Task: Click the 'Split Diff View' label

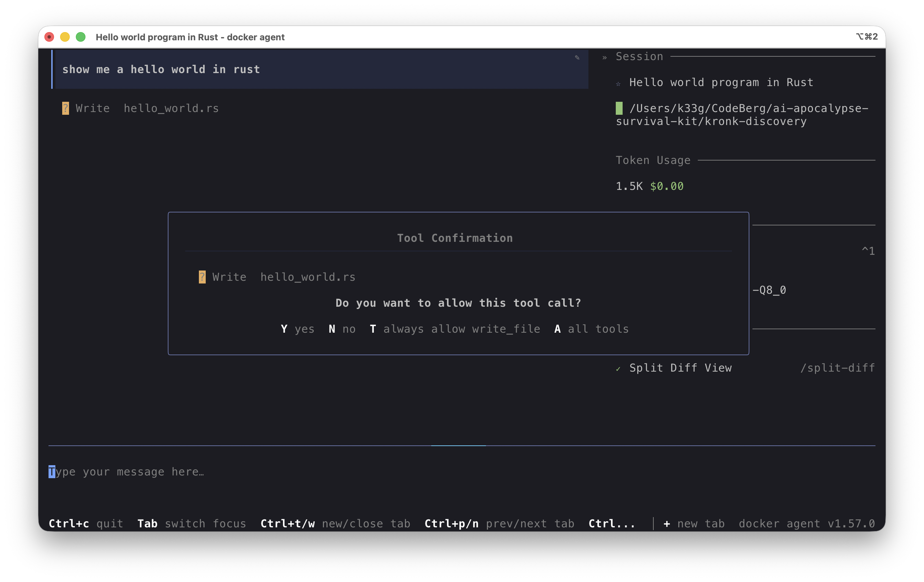Action: [680, 368]
